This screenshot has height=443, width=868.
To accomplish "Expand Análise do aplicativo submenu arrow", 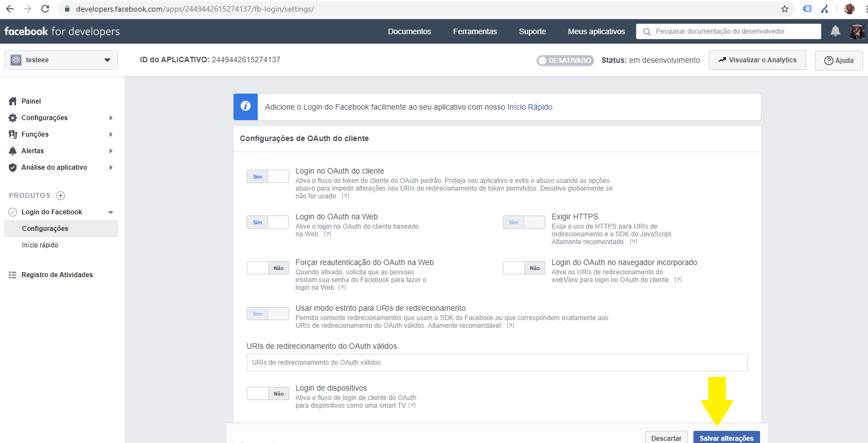I will click(x=111, y=168).
